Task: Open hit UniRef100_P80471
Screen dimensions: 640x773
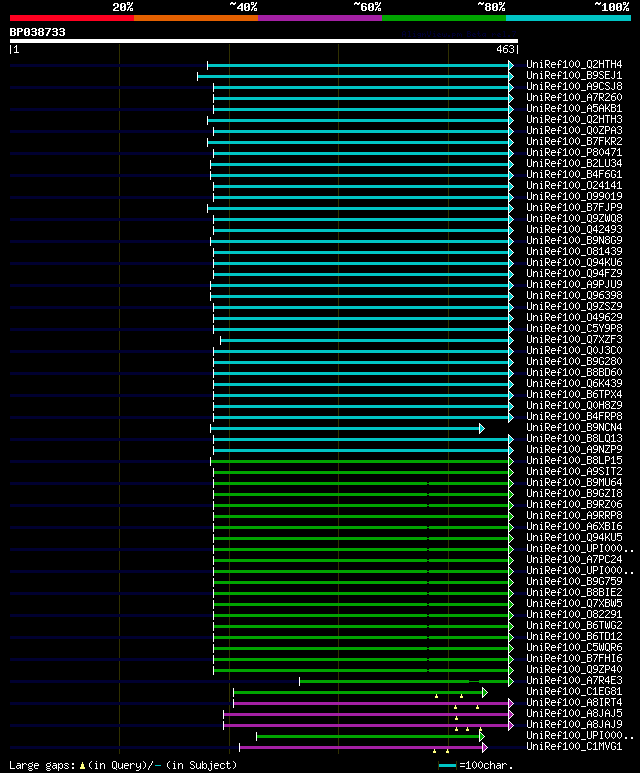Action: click(x=574, y=152)
